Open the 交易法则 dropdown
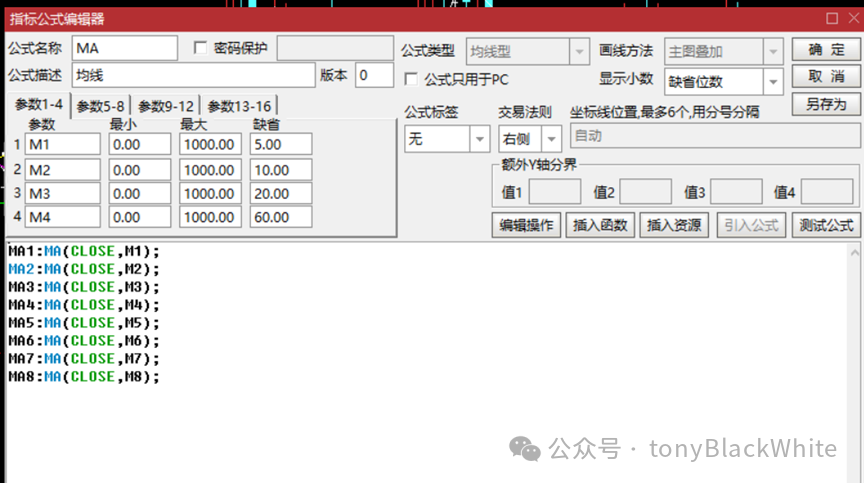The width and height of the screenshot is (864, 483). click(x=551, y=139)
